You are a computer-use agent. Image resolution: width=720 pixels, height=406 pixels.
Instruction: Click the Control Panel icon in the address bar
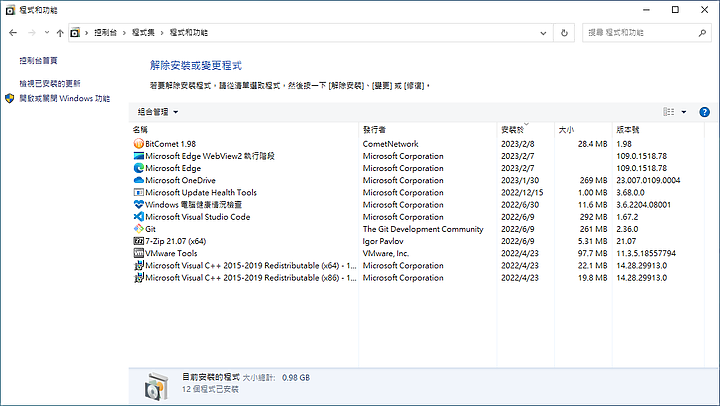75,33
